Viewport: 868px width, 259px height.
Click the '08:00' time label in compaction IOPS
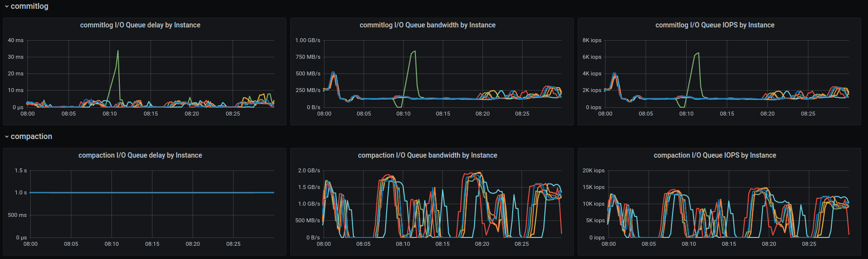(608, 244)
